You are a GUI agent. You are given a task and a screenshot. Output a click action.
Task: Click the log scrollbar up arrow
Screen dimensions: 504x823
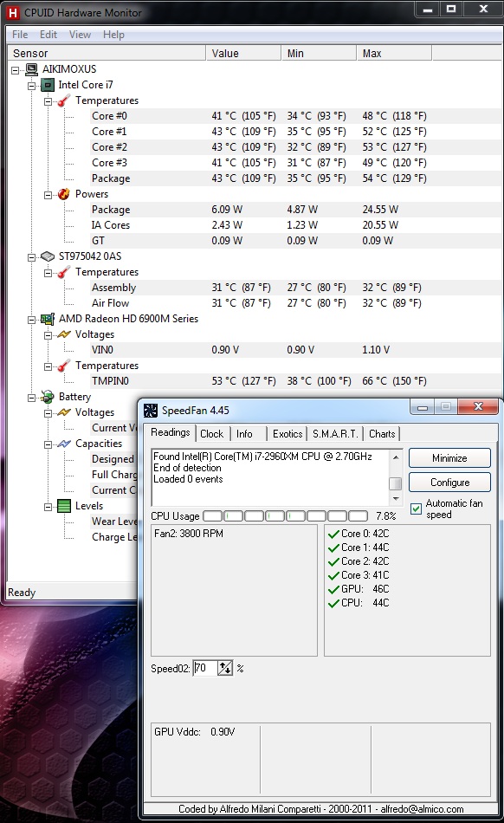[396, 457]
